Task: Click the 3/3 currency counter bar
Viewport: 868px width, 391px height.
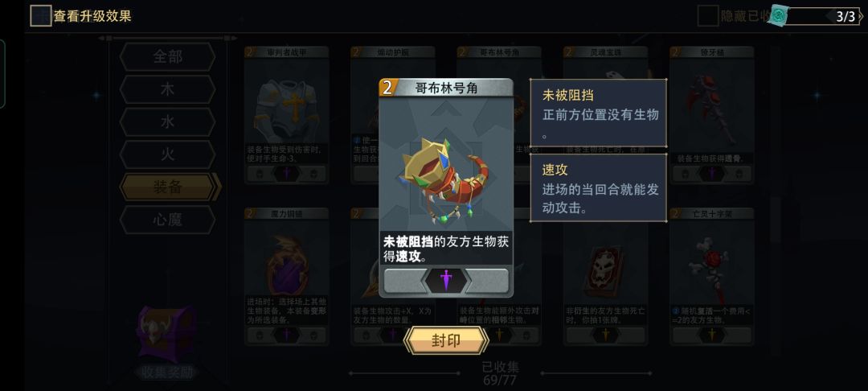Action: tap(823, 16)
